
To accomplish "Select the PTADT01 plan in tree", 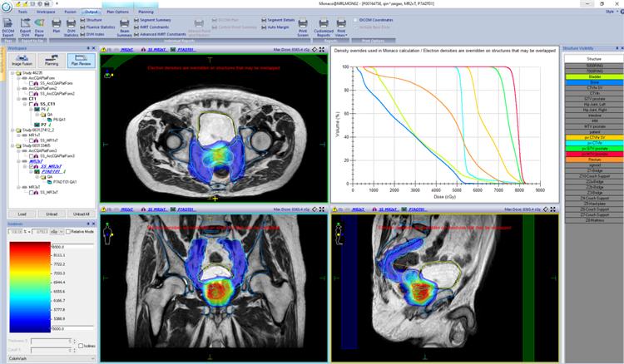I will pos(52,172).
